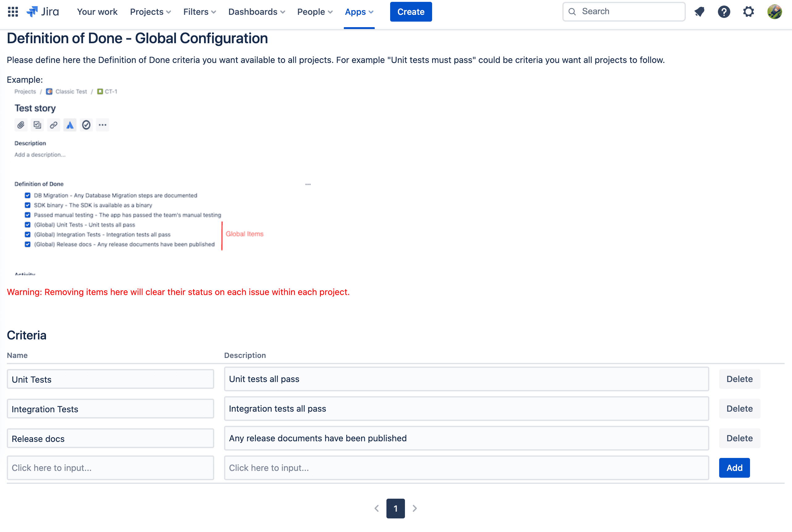This screenshot has height=532, width=792.
Task: Go to the next page arrow
Action: (x=415, y=508)
